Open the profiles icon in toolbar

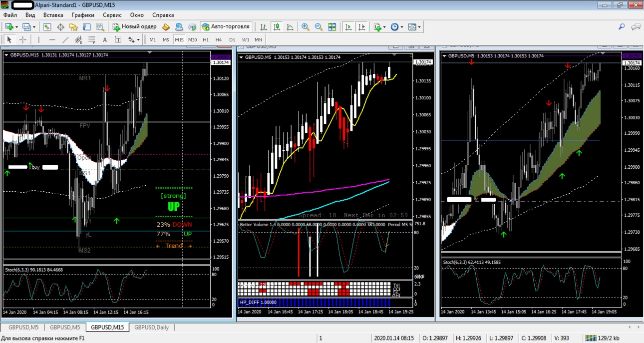coord(26,27)
